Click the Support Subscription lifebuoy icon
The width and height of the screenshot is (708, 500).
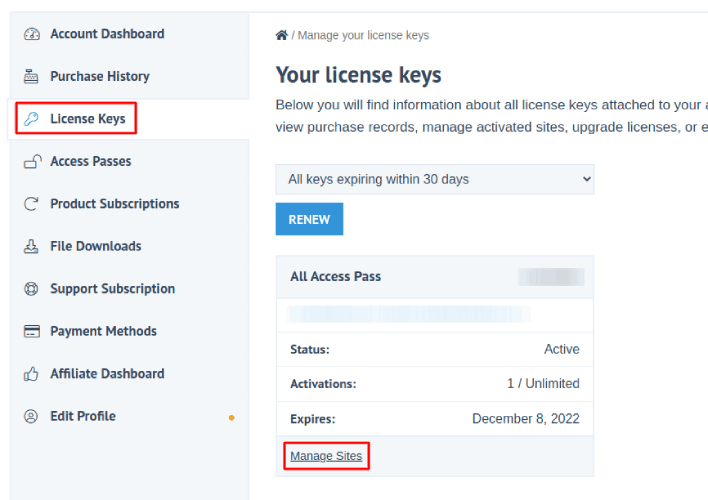pos(31,289)
